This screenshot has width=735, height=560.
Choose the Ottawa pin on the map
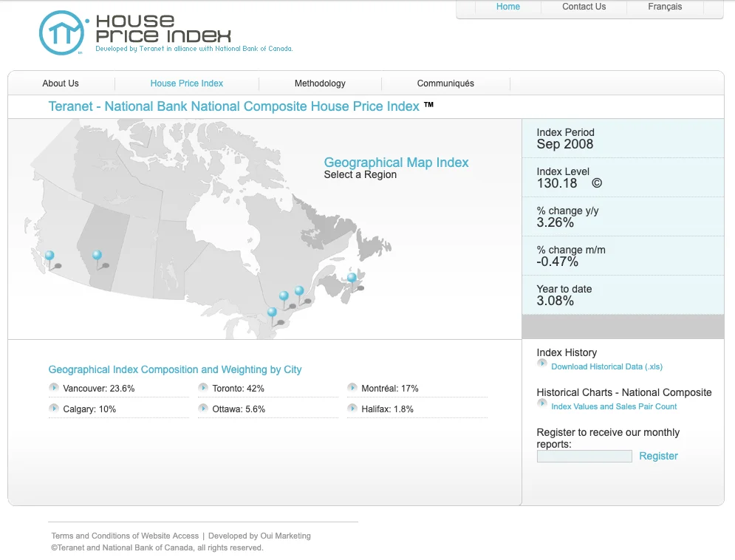pos(284,297)
